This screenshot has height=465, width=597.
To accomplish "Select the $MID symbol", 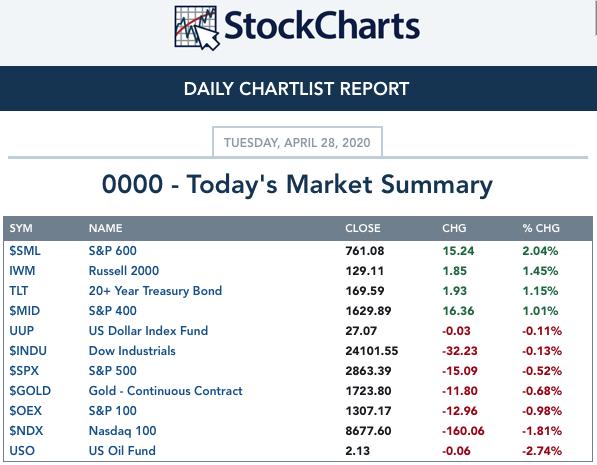I will click(x=24, y=311).
